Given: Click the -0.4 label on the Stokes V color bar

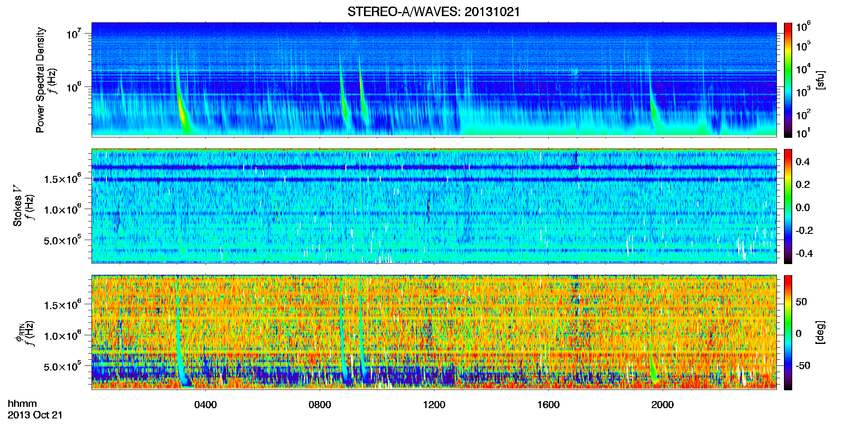Looking at the screenshot, I should click(x=804, y=253).
